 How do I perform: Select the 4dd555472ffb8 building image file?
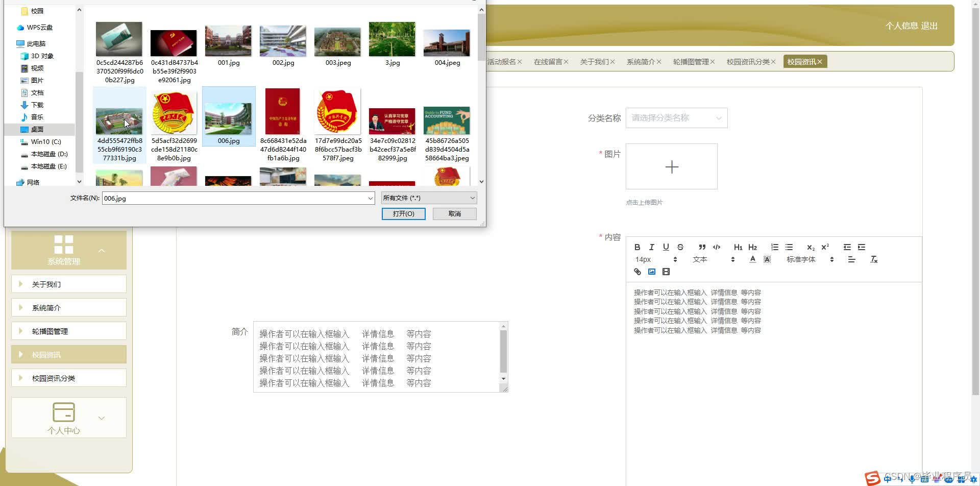pyautogui.click(x=119, y=126)
